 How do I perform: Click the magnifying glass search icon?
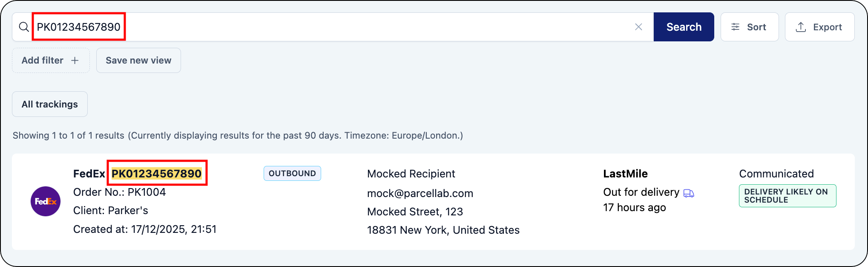(24, 27)
